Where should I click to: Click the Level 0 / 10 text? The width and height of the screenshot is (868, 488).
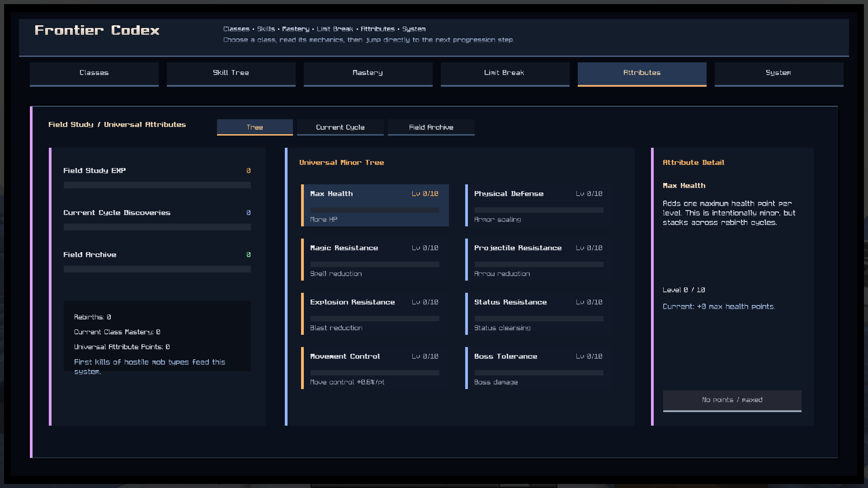pos(684,290)
